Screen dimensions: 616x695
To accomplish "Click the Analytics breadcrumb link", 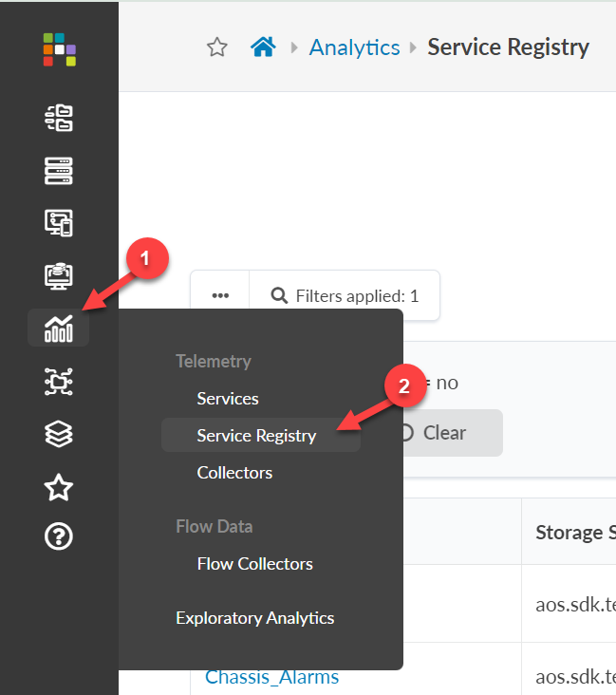I will tap(354, 47).
